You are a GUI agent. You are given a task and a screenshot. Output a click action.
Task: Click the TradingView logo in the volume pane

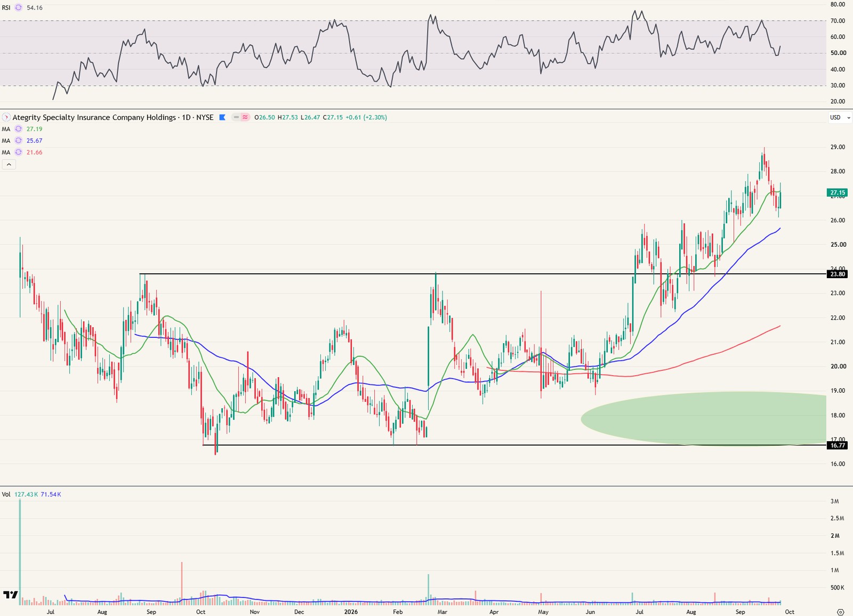10,595
